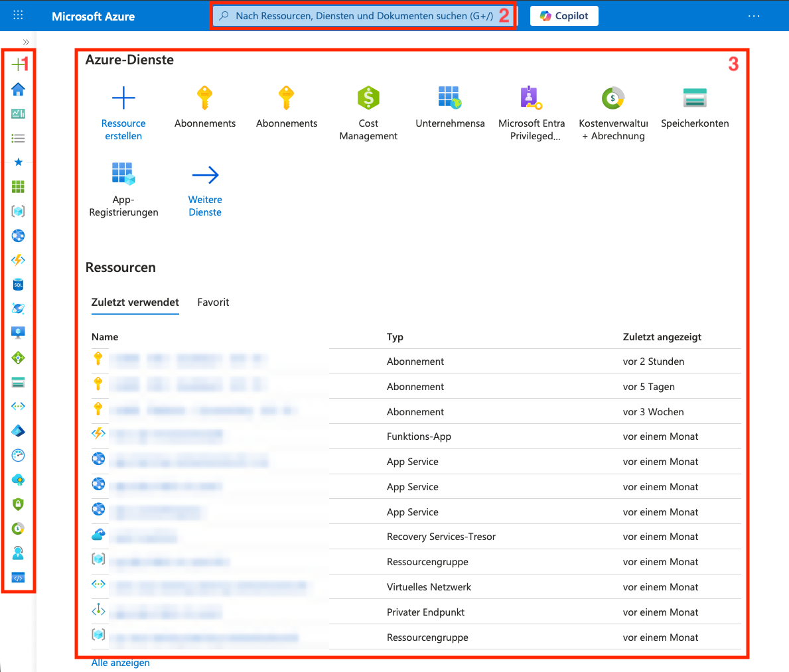Click the Function App lightning sidebar icon
Screen dimensions: 789x672
click(18, 260)
